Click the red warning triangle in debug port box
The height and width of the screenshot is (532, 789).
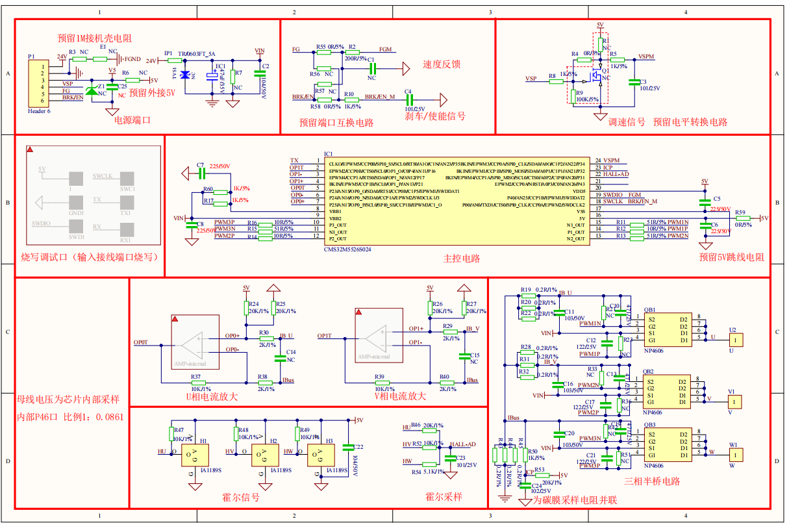(x=30, y=150)
